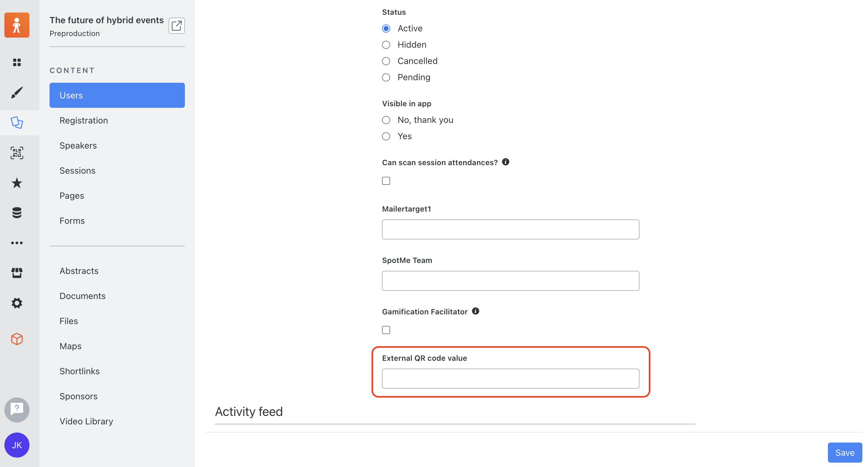Open the design brush icon
Image resolution: width=868 pixels, height=467 pixels.
coord(17,92)
